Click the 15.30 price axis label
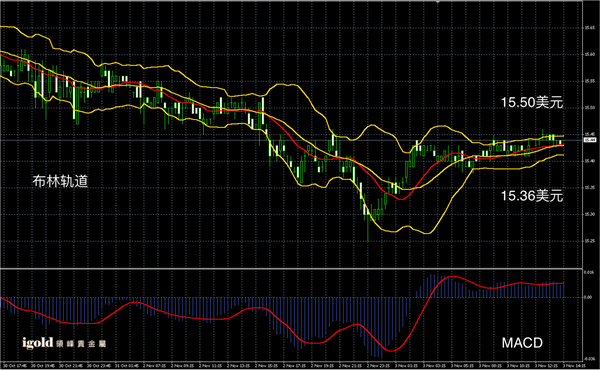The height and width of the screenshot is (370, 600). tap(589, 214)
